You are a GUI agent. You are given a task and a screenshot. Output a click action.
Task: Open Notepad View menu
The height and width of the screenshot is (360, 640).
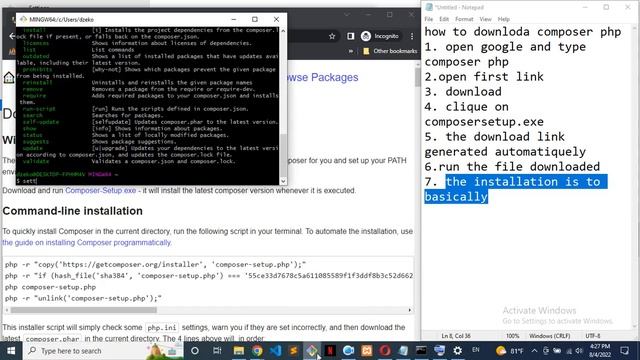coord(485,19)
